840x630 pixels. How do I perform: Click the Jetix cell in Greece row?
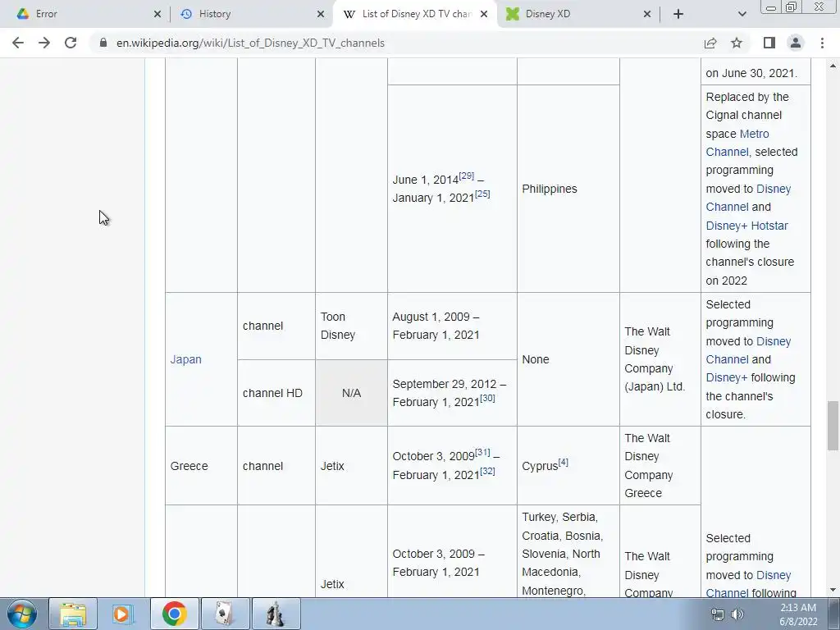pos(351,466)
